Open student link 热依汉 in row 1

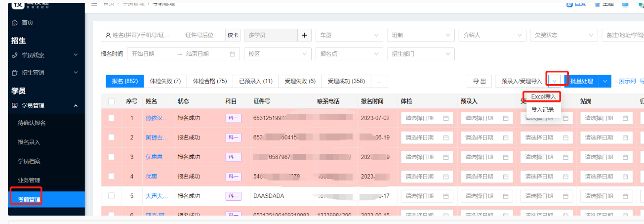pos(157,118)
